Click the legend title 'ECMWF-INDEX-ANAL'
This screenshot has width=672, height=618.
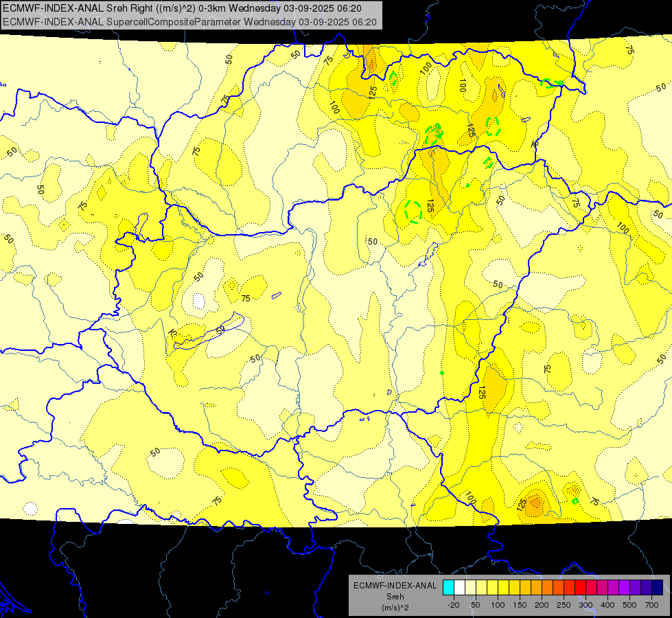[395, 586]
